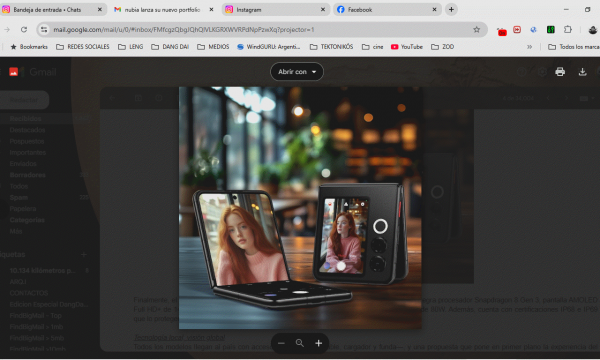Show hidden bookmarks with the chevron
The height and width of the screenshot is (360, 600).
click(530, 47)
